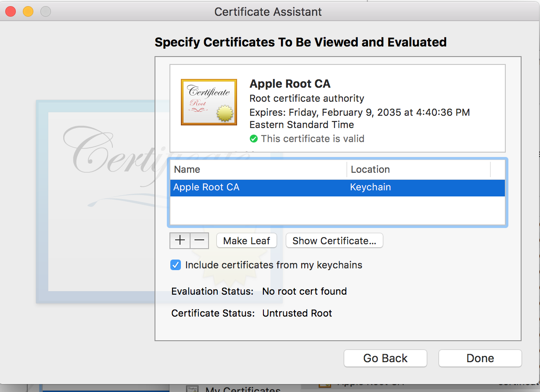Click My Certificates in background window
Image resolution: width=540 pixels, height=392 pixels.
coord(243,389)
